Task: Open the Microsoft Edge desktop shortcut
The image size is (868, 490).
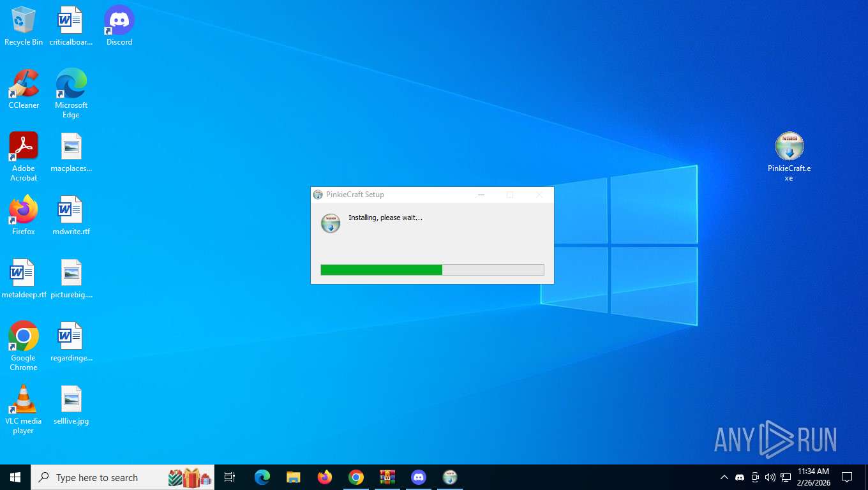Action: (x=71, y=94)
